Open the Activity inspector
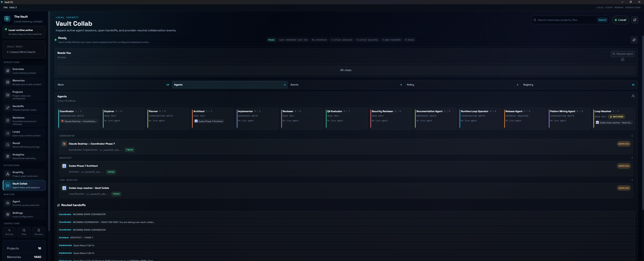 [9, 232]
